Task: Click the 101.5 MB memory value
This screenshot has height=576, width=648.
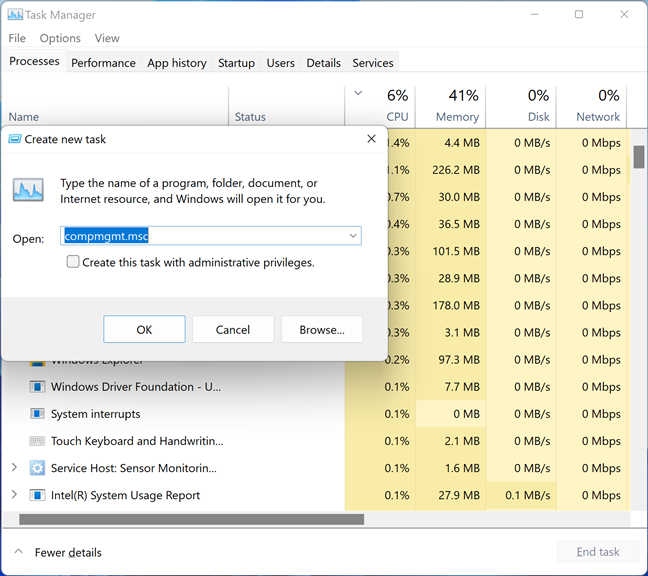Action: [x=456, y=251]
